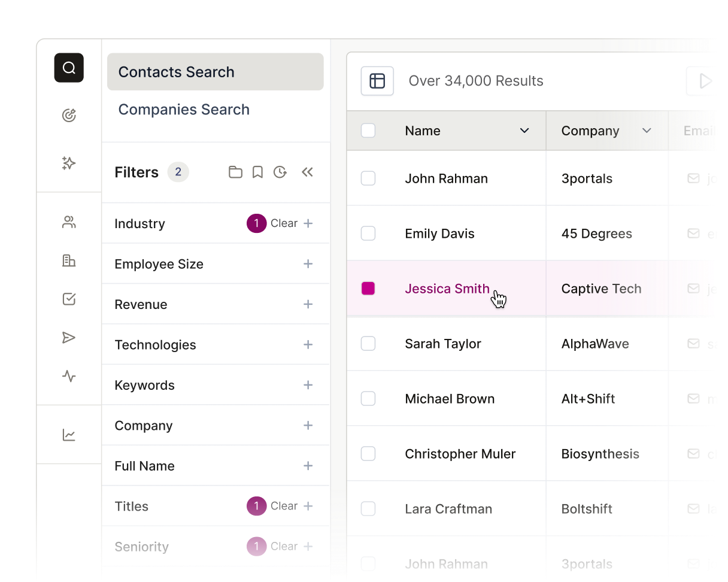
Task: Open the column settings table icon
Action: point(377,81)
